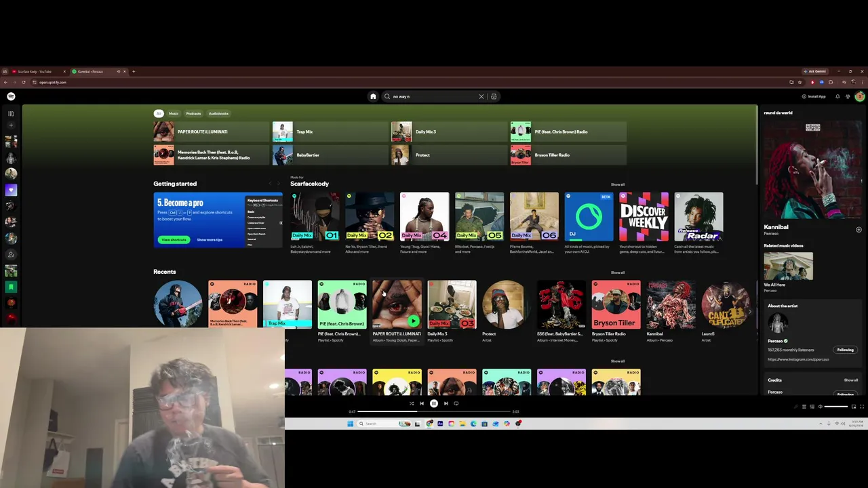Open Discover Weekly playlist card
Screen dimensions: 868x488
point(644,223)
